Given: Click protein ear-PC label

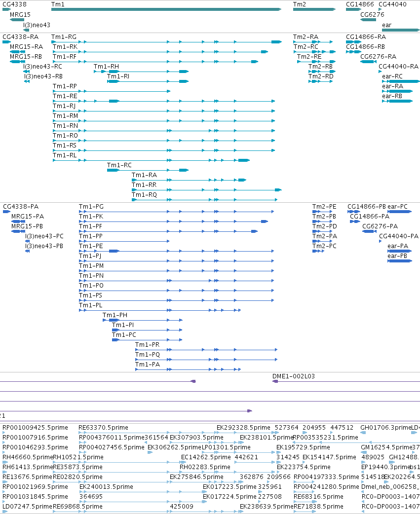Looking at the screenshot, I should [397, 207].
